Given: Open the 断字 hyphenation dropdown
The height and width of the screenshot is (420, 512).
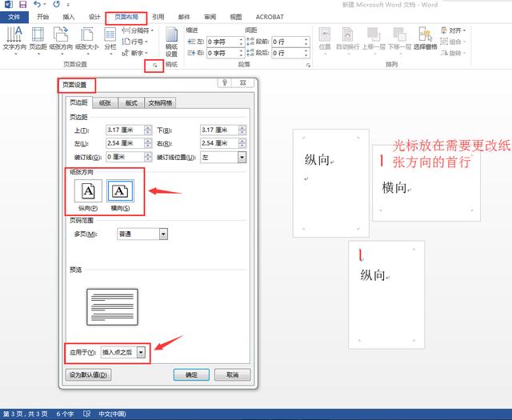Looking at the screenshot, I should tap(135, 53).
